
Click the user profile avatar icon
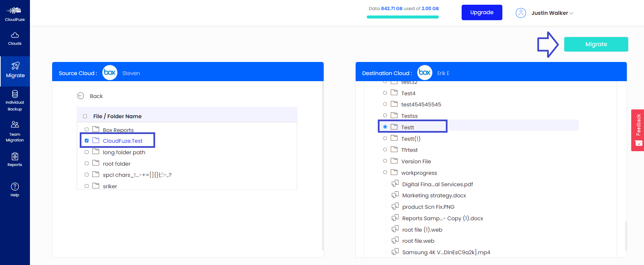pos(521,13)
